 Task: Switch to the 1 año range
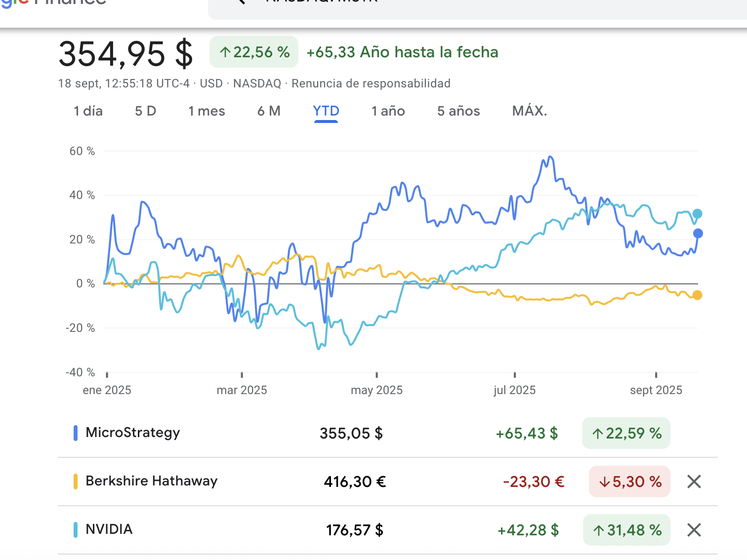pyautogui.click(x=388, y=111)
